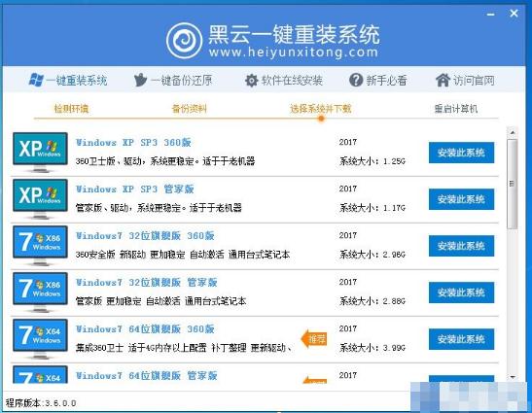532x413 pixels.
Task: Click the 程序版本:3.6.0.0 status text
Action: (41, 403)
